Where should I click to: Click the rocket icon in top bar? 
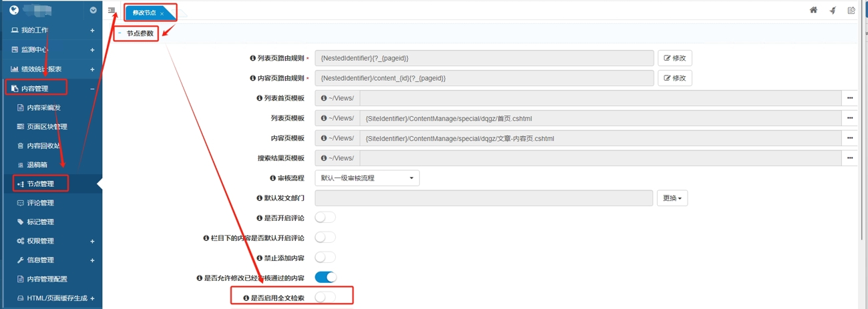click(x=833, y=10)
